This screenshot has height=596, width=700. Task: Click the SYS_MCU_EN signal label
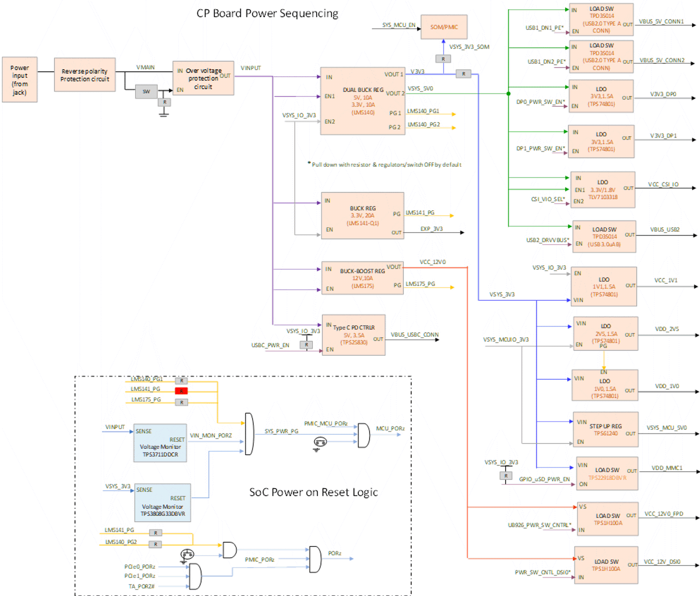399,25
